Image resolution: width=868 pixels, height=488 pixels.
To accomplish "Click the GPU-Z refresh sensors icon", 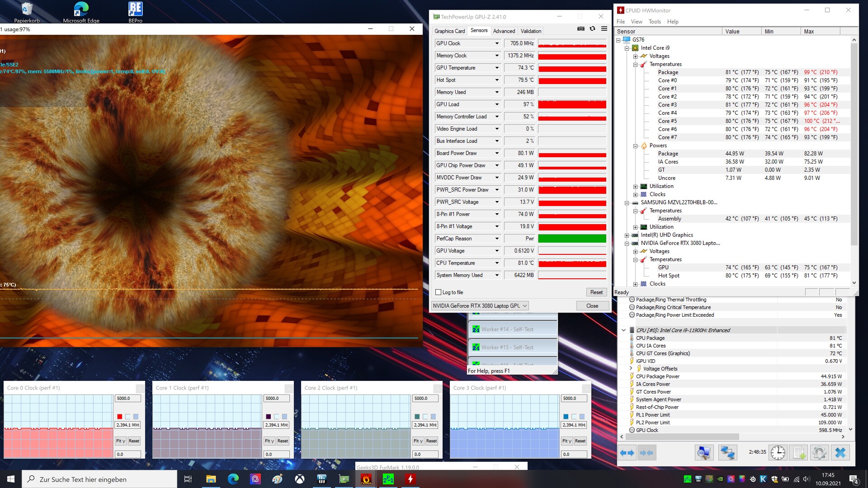I will (592, 29).
